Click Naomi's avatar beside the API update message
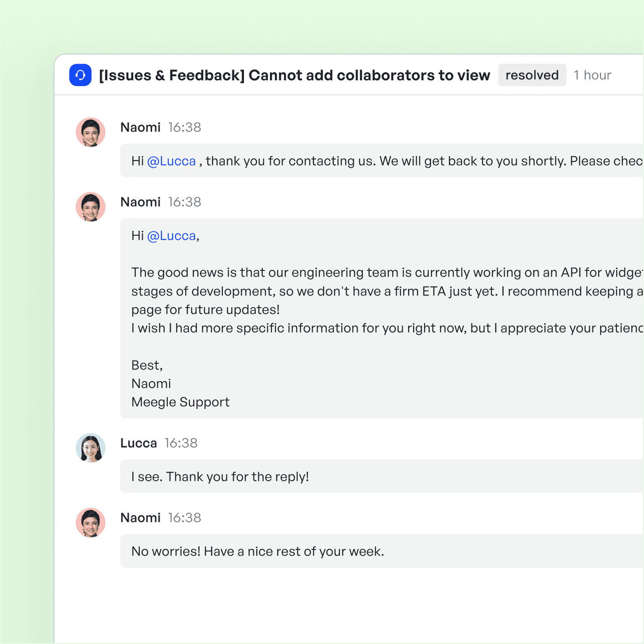Screen dimensions: 644x644 tap(91, 207)
